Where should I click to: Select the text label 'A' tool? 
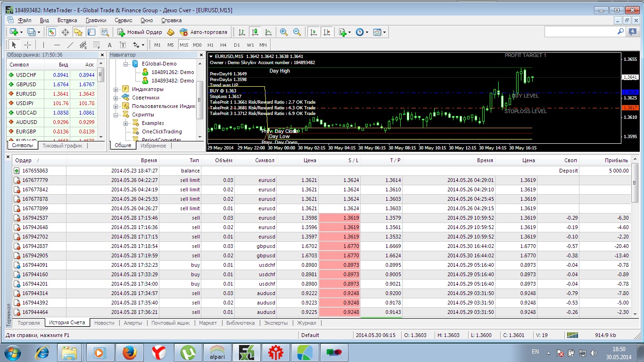click(x=110, y=45)
